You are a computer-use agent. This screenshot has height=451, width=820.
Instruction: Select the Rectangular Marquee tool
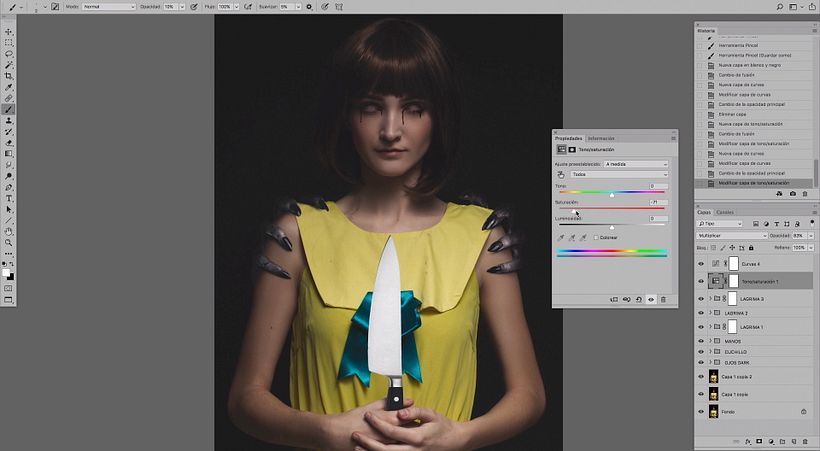tap(8, 43)
